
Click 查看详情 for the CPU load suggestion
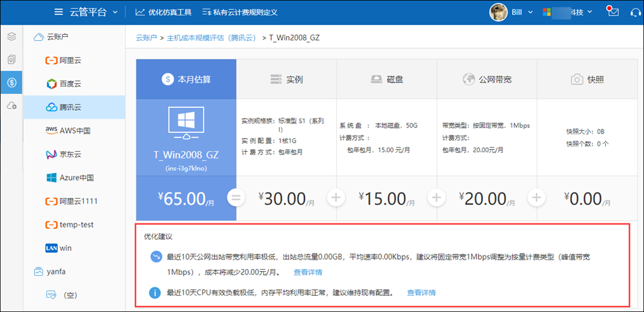click(421, 293)
